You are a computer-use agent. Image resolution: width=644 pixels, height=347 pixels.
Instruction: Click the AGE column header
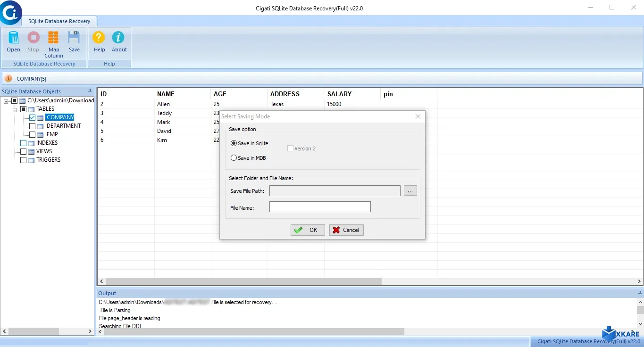coord(239,94)
